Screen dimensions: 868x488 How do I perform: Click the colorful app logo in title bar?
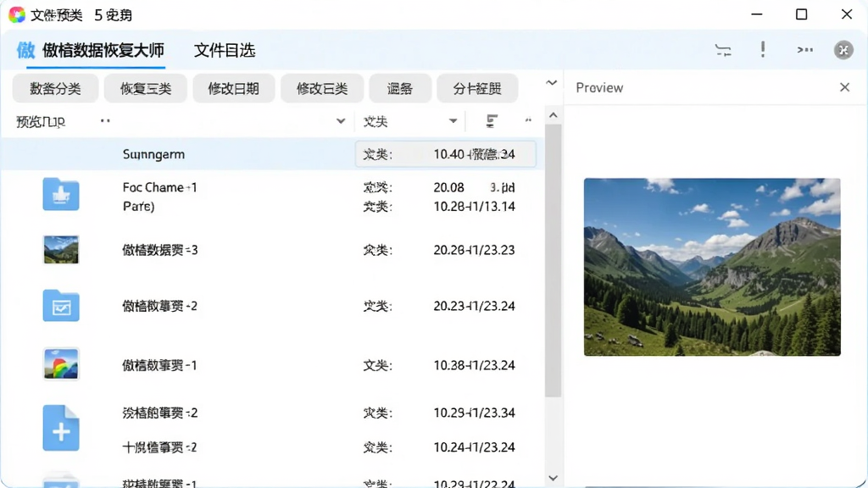(17, 15)
